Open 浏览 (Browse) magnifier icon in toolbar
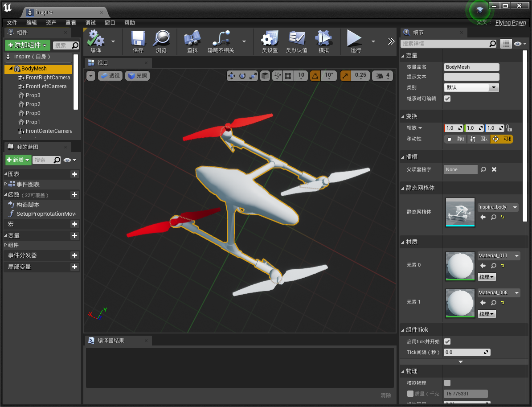Screen dimensions: 532x407 pos(161,39)
